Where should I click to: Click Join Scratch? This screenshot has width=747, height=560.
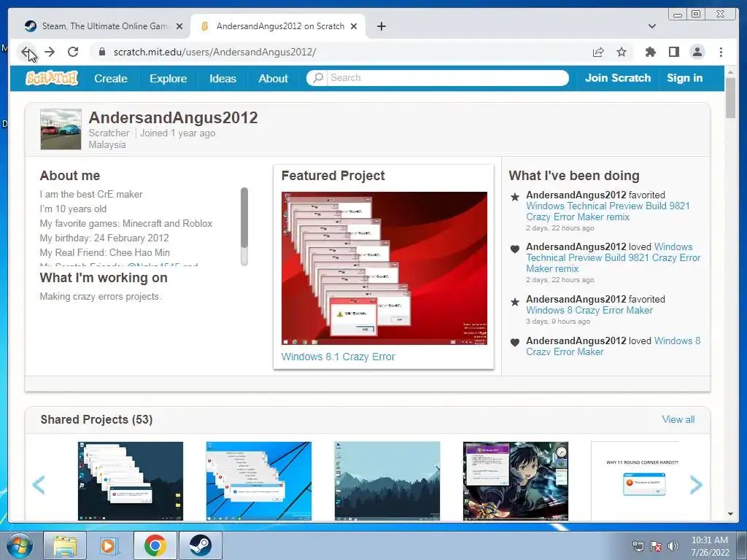617,78
